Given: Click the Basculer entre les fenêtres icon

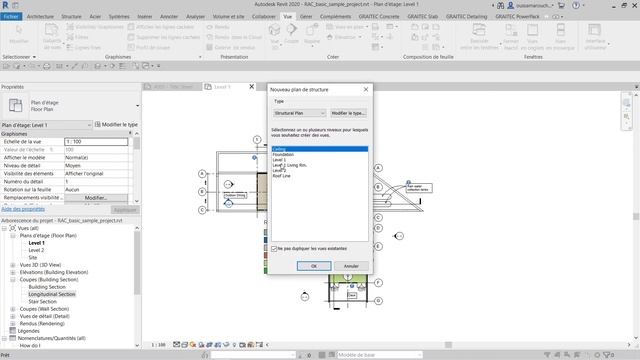Looking at the screenshot, I should coord(479,30).
